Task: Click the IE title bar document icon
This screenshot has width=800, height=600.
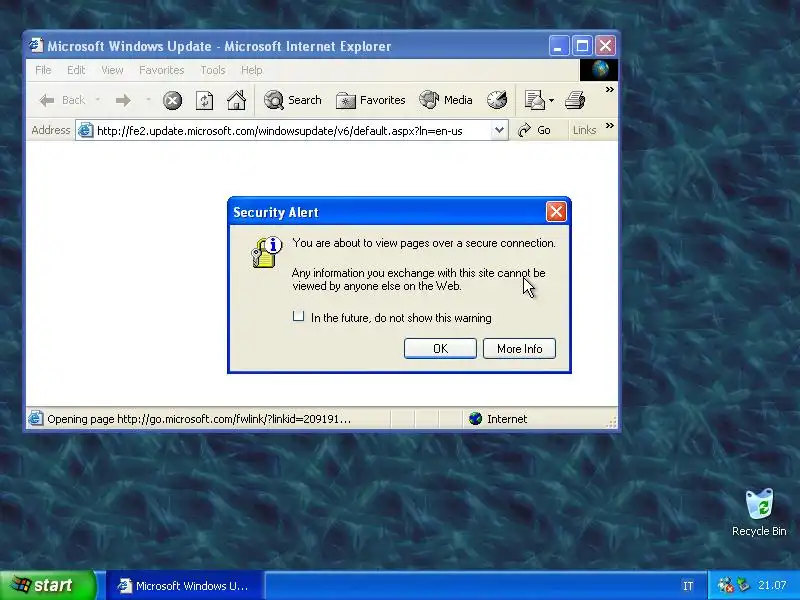Action: pyautogui.click(x=36, y=45)
